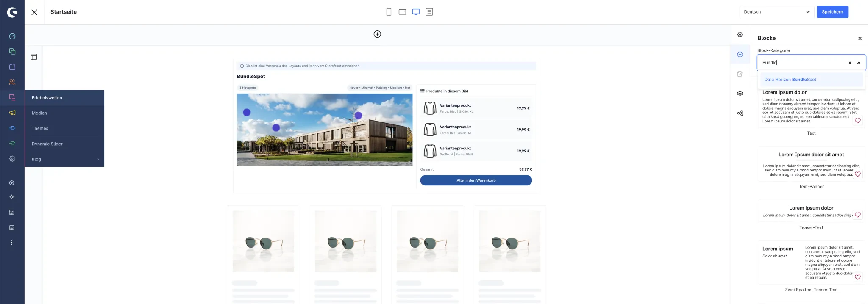
Task: Click the Hover Minimal Pulsing Medium Dot badge
Action: [379, 88]
